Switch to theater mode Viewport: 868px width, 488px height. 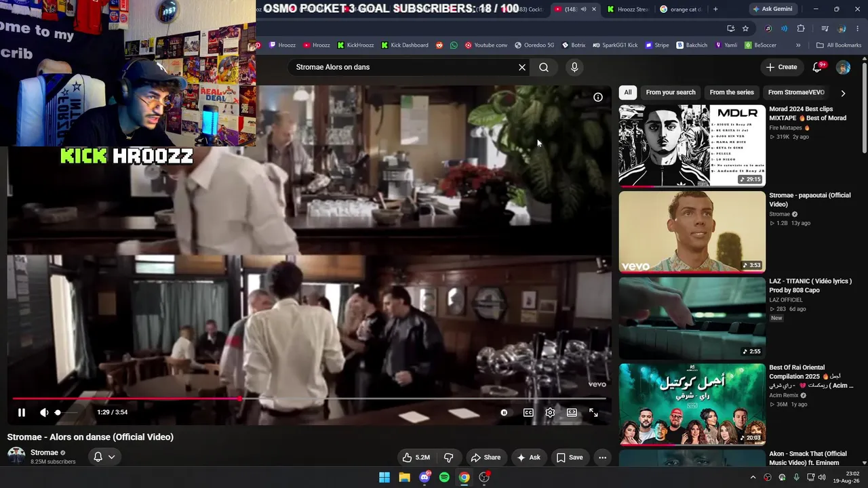point(572,412)
